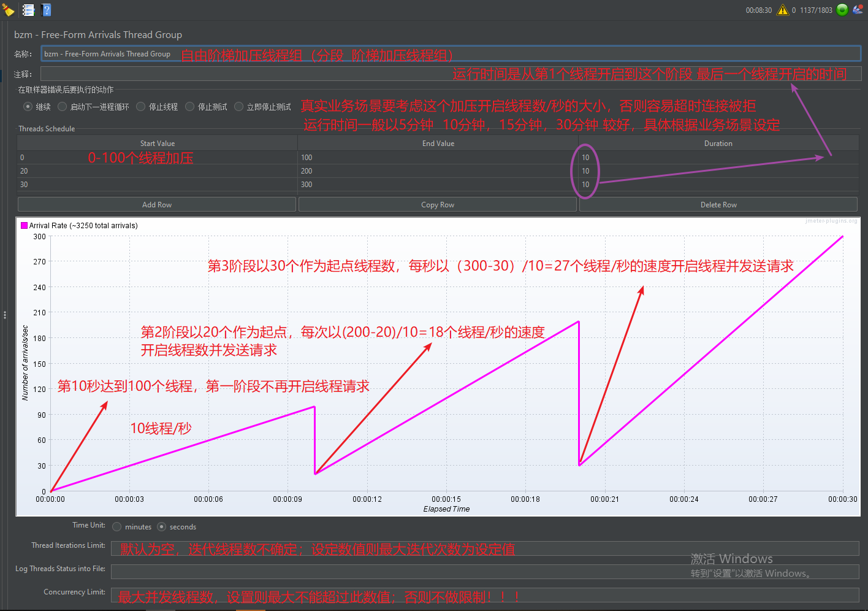Click the Threads Schedule section label
This screenshot has height=611, width=868.
pos(47,128)
